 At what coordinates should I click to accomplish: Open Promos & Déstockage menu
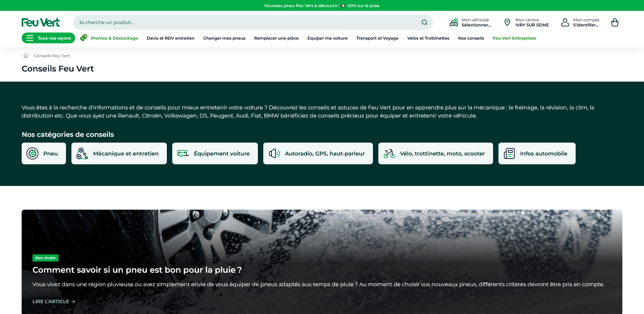point(114,38)
